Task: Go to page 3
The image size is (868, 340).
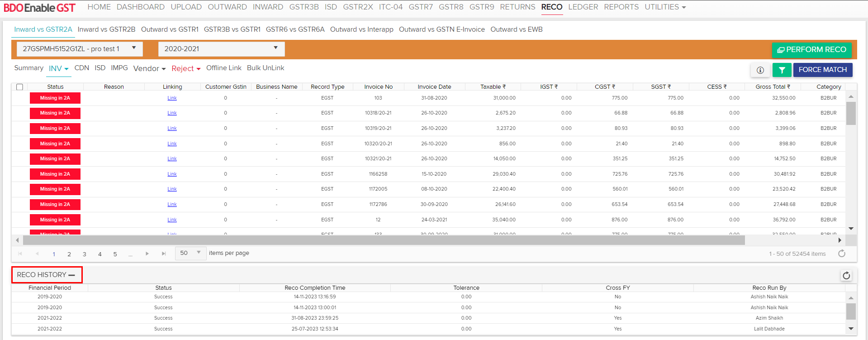Action: click(x=85, y=254)
